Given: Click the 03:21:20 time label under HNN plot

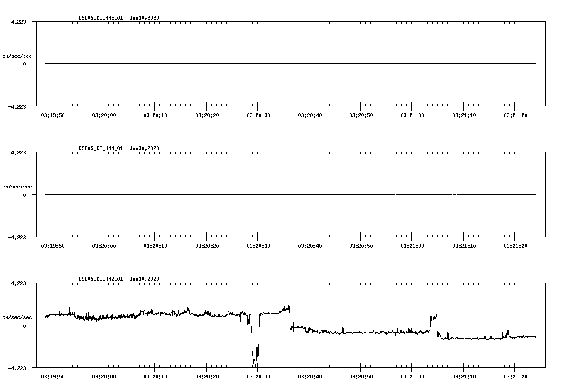Looking at the screenshot, I should pyautogui.click(x=515, y=246).
